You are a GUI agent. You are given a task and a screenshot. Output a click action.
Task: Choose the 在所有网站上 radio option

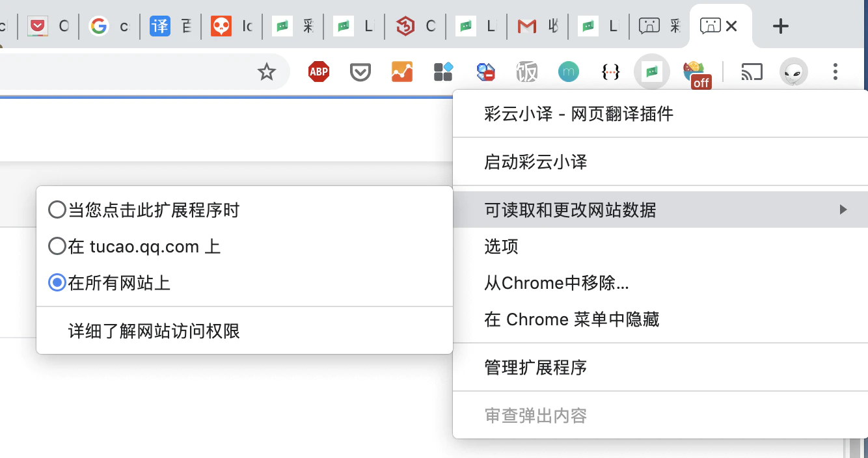[57, 283]
